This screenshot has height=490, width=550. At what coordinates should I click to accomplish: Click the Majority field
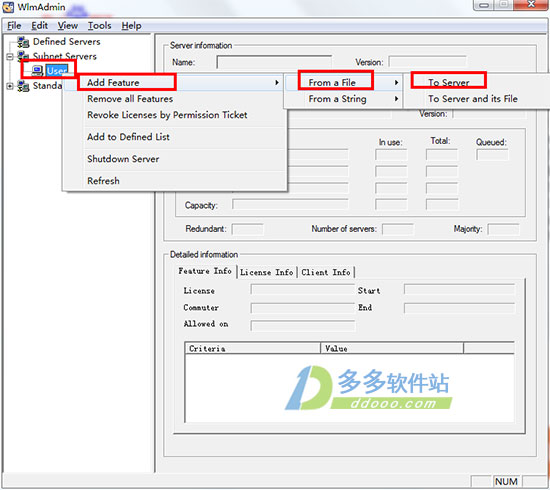(x=503, y=229)
